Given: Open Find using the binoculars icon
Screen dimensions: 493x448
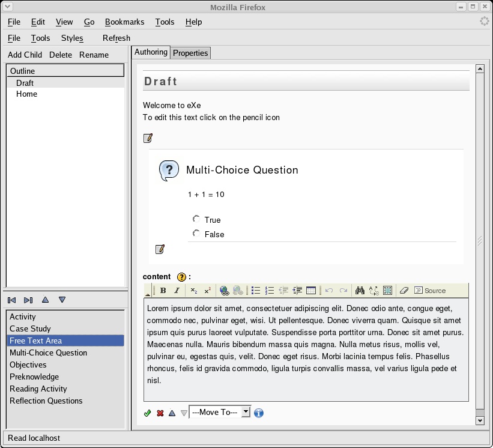Looking at the screenshot, I should coord(360,291).
